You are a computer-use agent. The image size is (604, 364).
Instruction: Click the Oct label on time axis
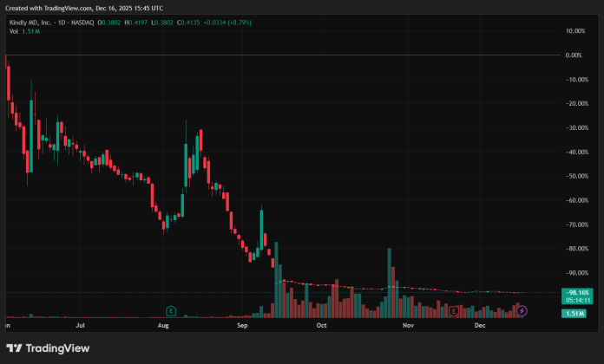tap(321, 327)
